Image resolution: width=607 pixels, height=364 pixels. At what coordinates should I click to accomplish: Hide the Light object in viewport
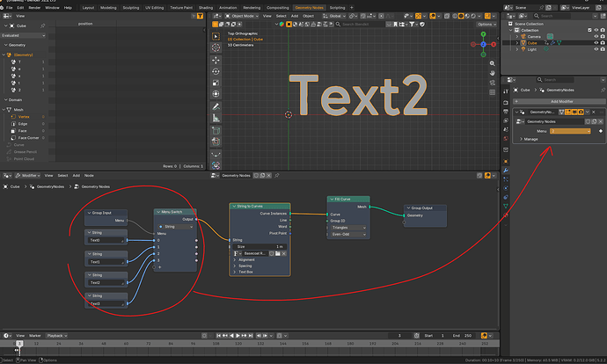point(596,49)
